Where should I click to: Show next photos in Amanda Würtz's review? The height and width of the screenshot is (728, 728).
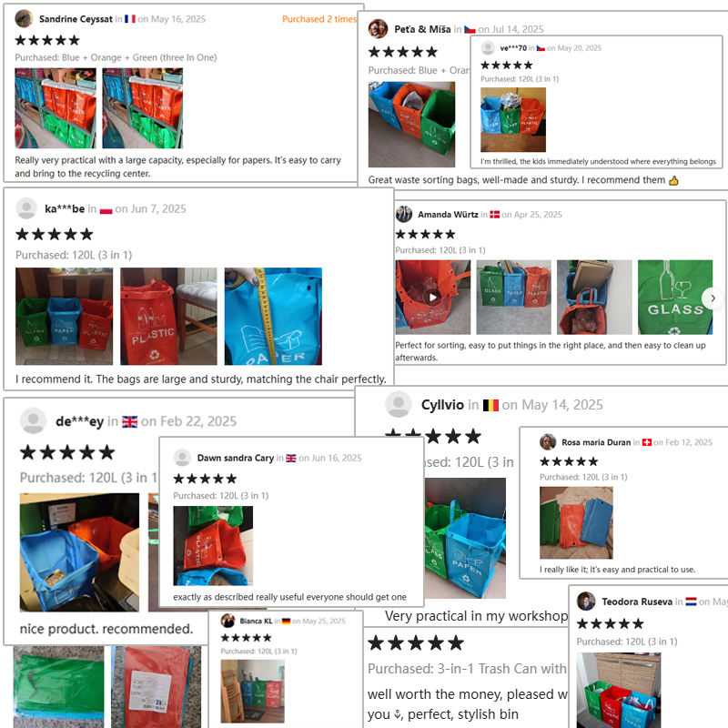point(713,298)
